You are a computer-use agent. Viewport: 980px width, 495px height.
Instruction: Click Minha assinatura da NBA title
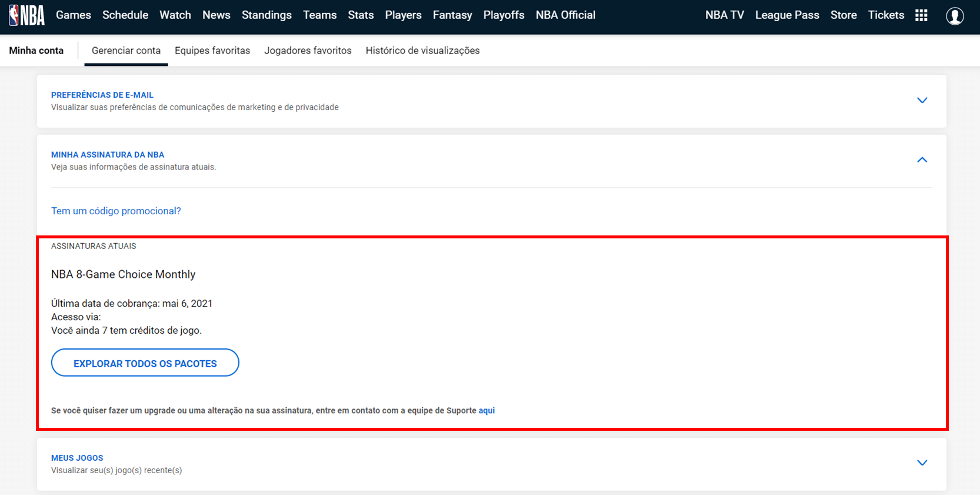coord(108,155)
